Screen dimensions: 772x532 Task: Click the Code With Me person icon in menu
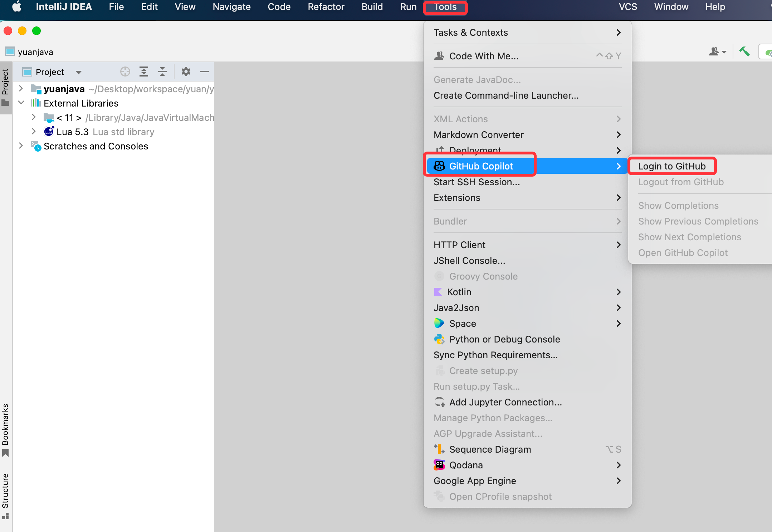(x=439, y=56)
